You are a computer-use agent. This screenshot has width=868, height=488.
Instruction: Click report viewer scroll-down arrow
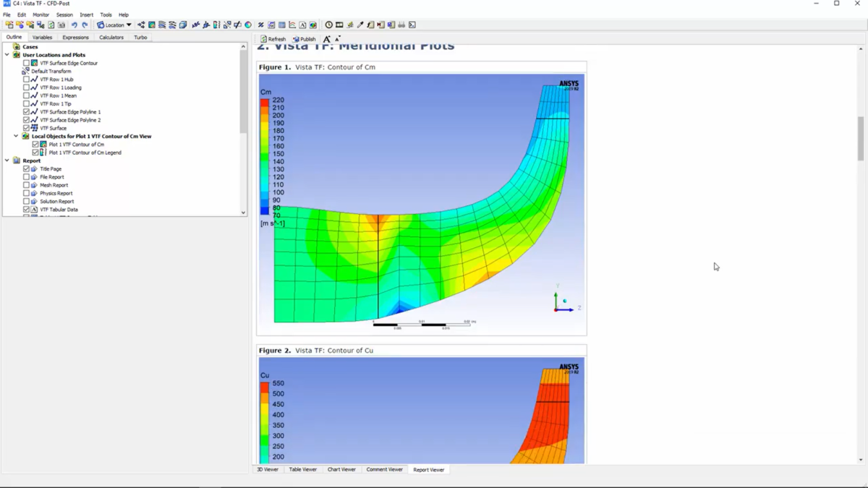[x=861, y=460]
